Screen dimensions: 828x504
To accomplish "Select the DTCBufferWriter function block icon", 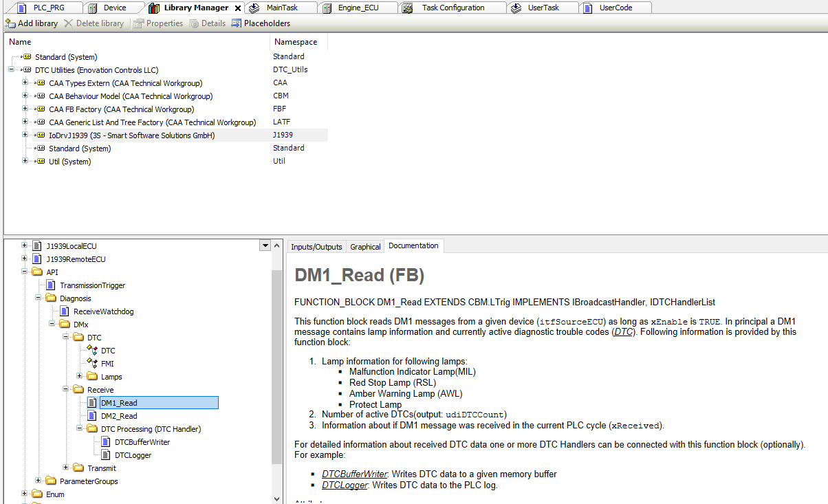I will (106, 442).
